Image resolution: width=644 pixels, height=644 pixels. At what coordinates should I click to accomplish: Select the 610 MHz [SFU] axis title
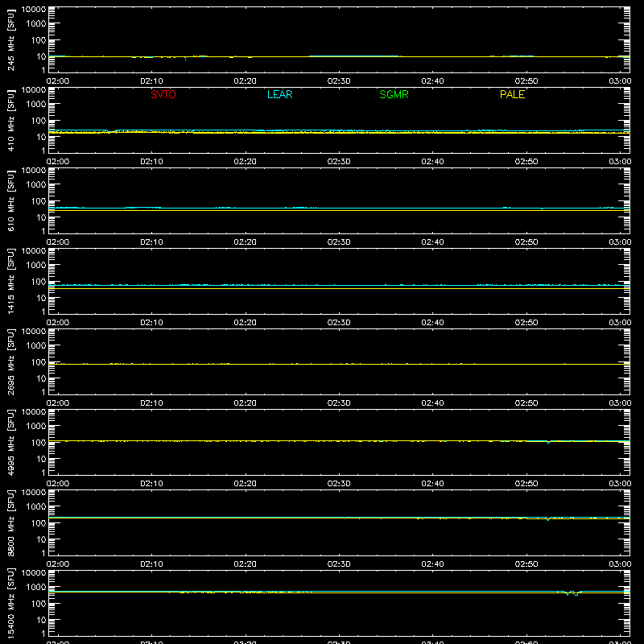[10, 200]
